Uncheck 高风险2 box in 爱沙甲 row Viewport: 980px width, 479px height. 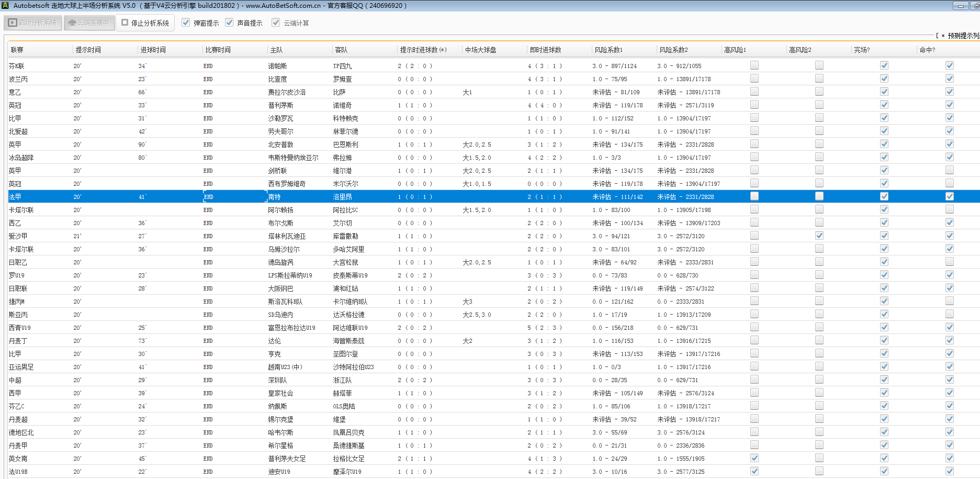click(819, 236)
